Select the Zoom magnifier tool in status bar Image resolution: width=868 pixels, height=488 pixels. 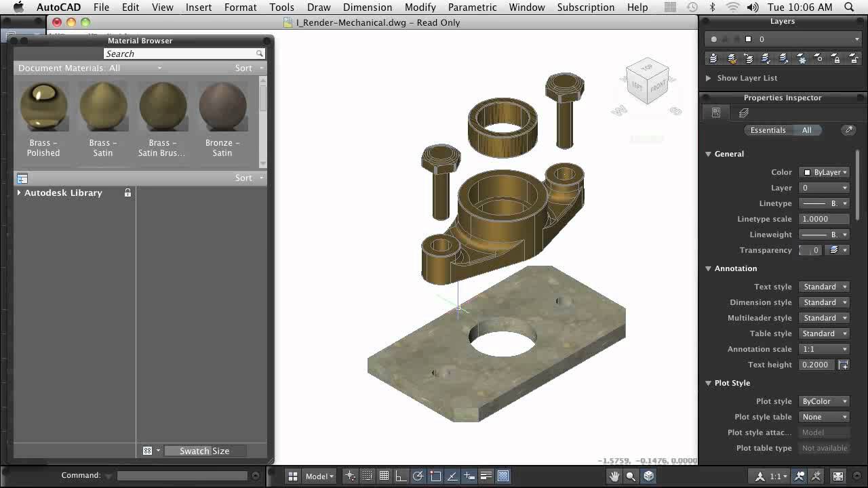coord(631,476)
